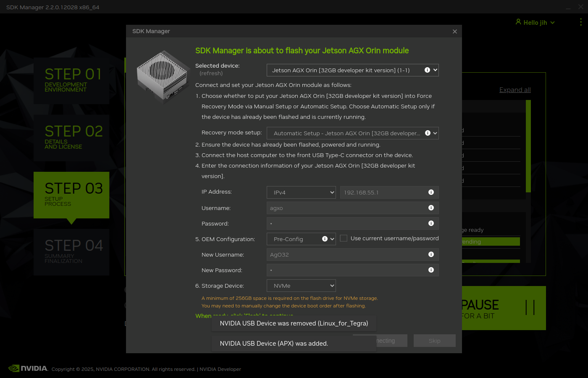588x378 pixels.
Task: Click 'A minimum of 256GB space' warning text
Action: click(x=290, y=298)
